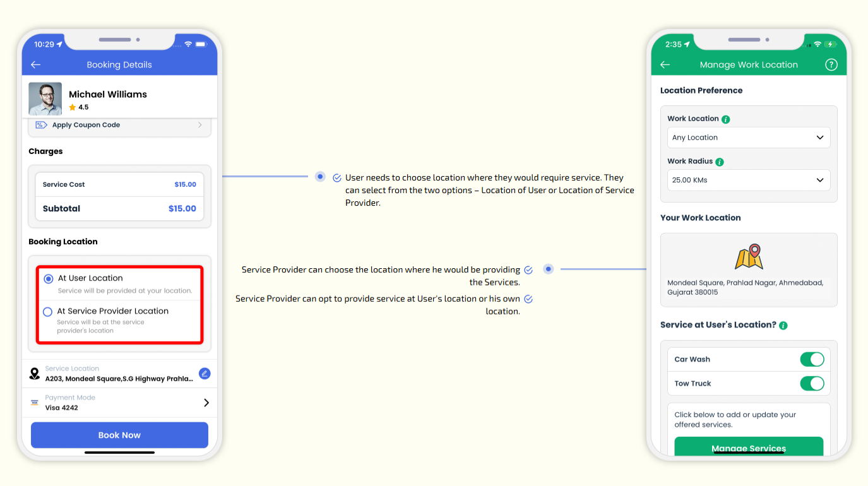Tap back arrow in Booking Details header

[36, 64]
